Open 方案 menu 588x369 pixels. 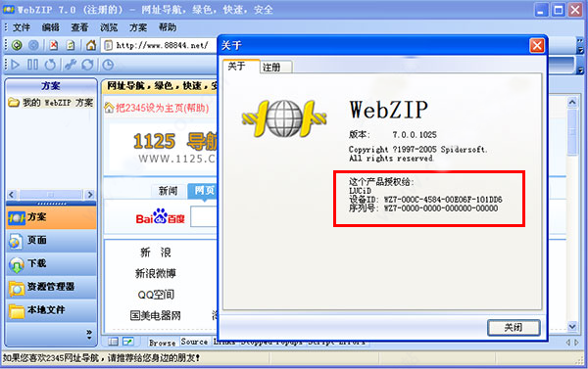point(138,27)
